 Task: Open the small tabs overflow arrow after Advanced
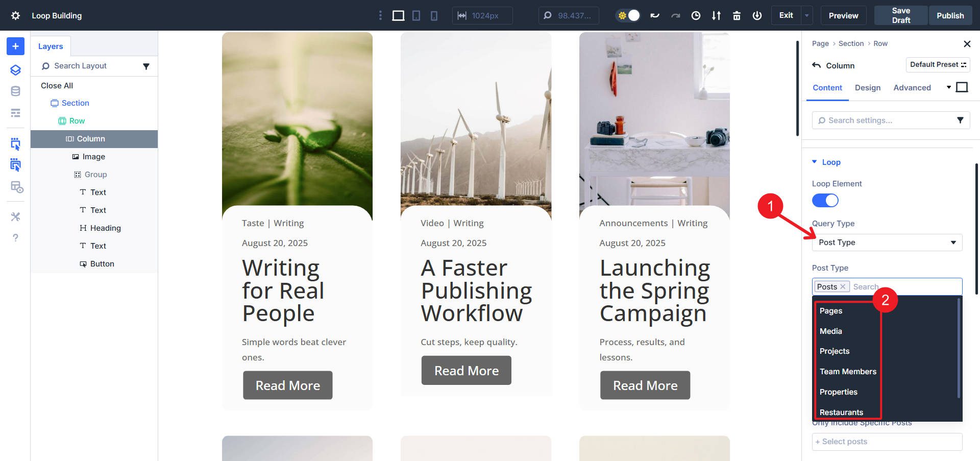949,87
